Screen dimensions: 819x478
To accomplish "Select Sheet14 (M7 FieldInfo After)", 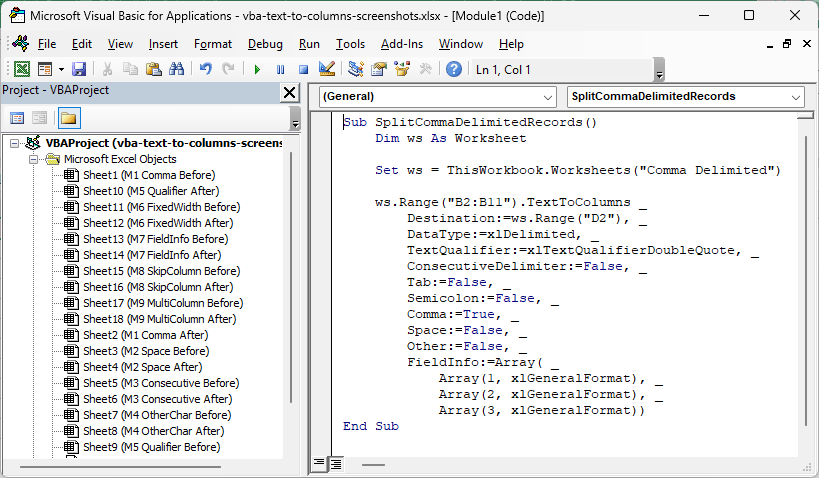I will pyautogui.click(x=152, y=255).
